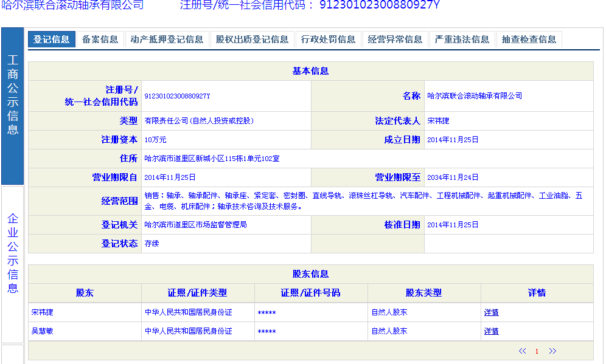606x364 pixels.
Task: View the 行政处罚信息 tab
Action: 328,39
